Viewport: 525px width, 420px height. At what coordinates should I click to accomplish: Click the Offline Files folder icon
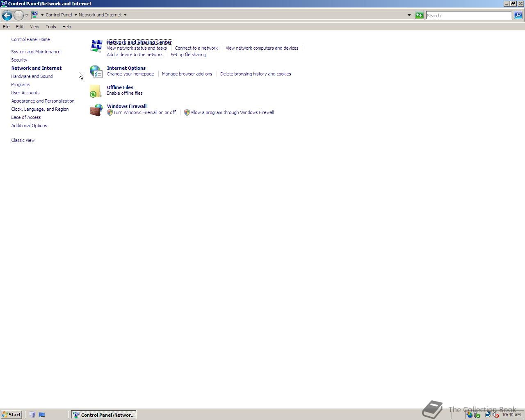(x=95, y=91)
